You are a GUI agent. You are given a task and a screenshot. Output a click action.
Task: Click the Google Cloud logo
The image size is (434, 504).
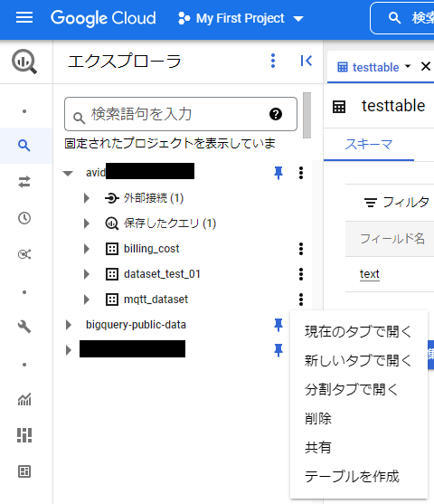(103, 18)
